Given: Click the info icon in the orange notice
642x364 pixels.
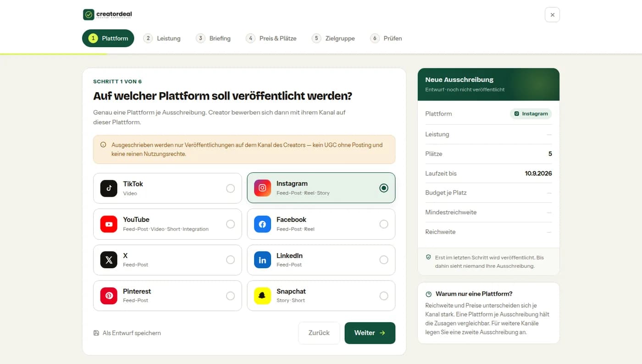Looking at the screenshot, I should (103, 145).
